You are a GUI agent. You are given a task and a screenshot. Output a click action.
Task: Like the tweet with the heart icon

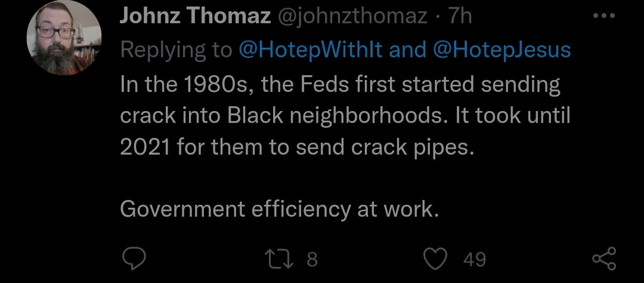click(x=435, y=259)
